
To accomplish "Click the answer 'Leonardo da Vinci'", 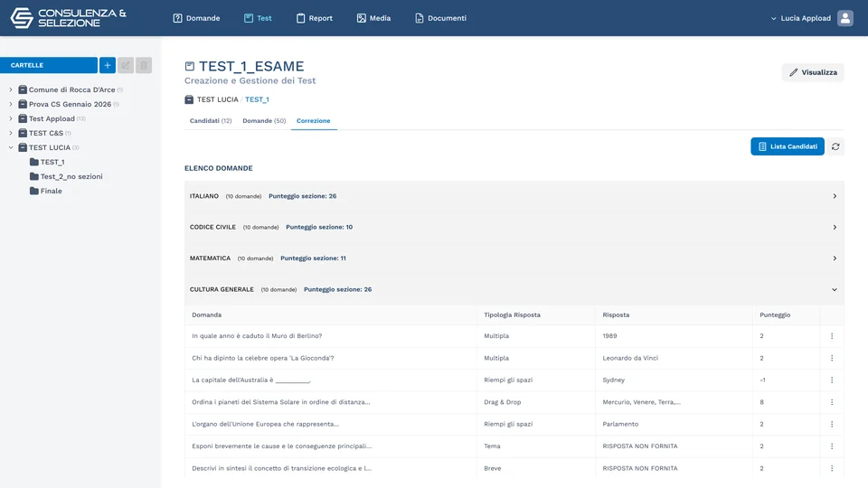I will pos(630,358).
